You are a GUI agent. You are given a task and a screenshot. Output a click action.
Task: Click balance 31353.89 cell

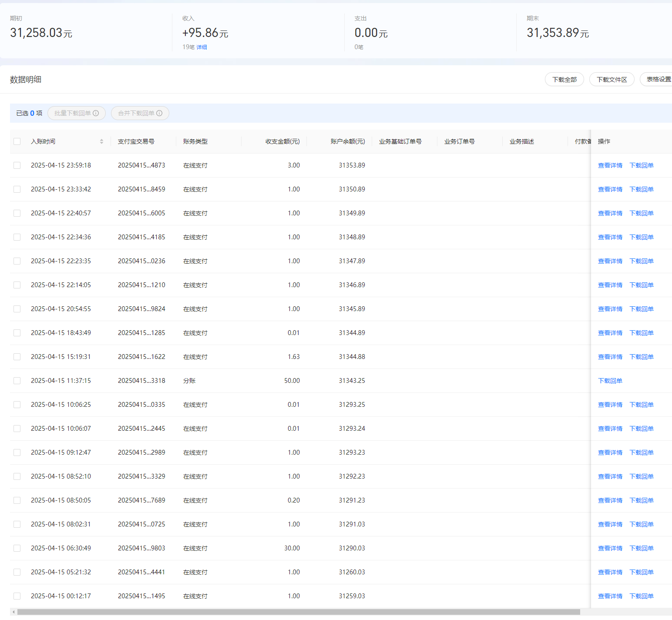pos(352,165)
